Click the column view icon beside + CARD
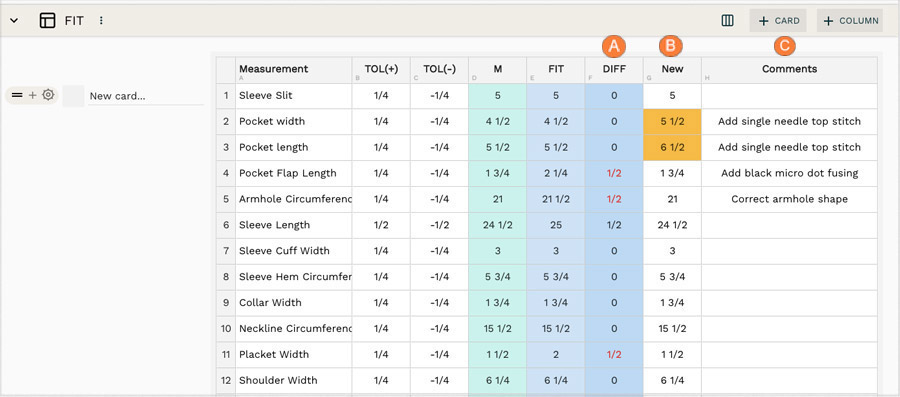 727,21
